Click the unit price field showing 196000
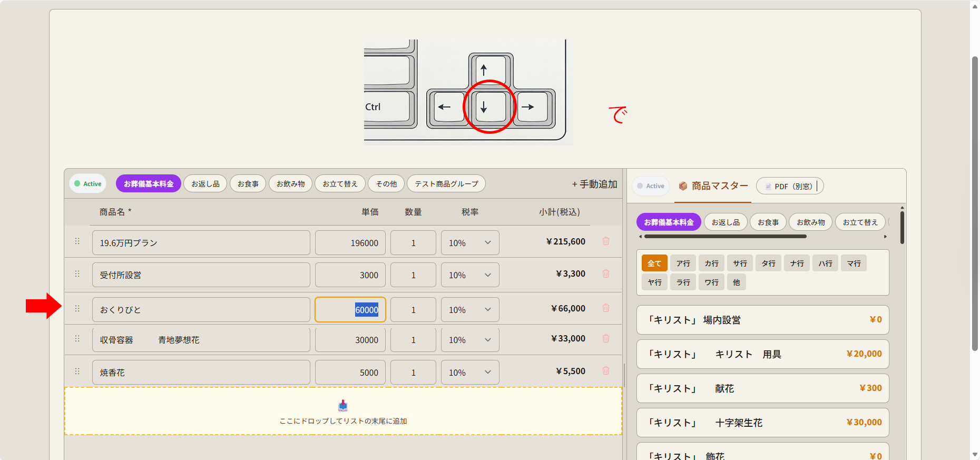This screenshot has width=980, height=460. pyautogui.click(x=350, y=243)
